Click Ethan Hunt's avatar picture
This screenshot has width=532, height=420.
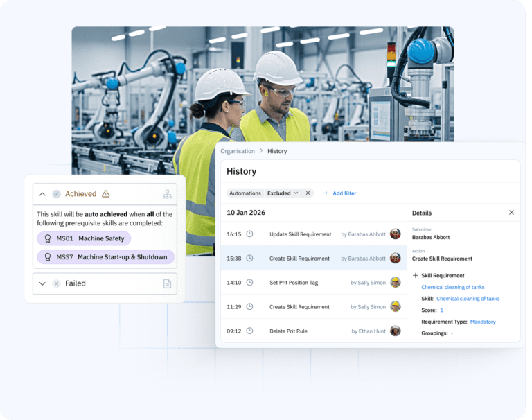coord(395,331)
